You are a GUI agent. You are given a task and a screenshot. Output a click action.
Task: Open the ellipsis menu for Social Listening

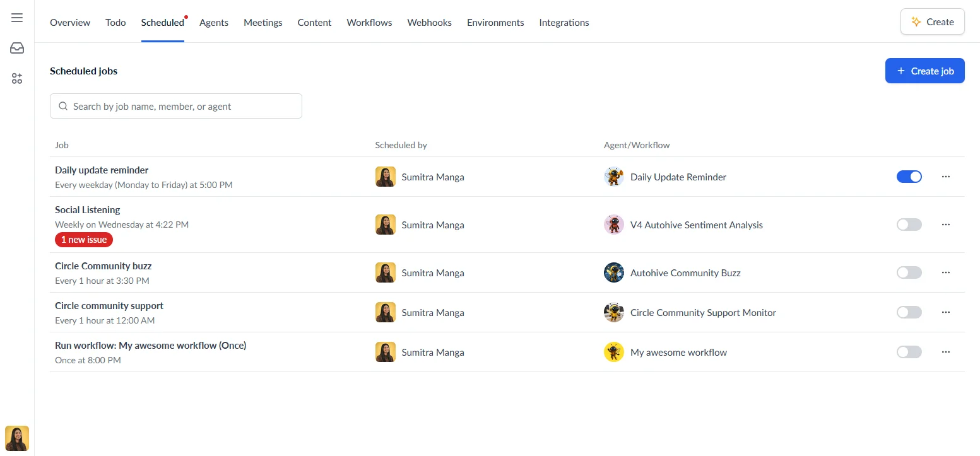coord(945,225)
